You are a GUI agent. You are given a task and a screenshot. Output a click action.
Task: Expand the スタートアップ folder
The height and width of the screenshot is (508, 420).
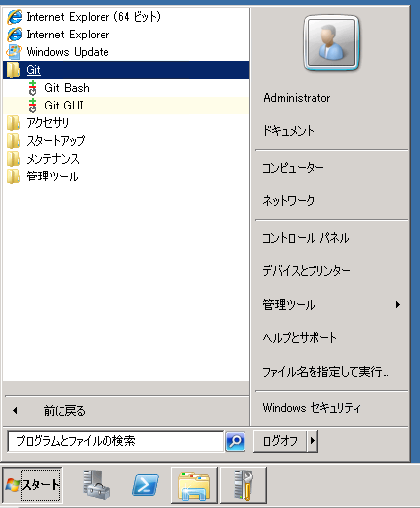126,141
